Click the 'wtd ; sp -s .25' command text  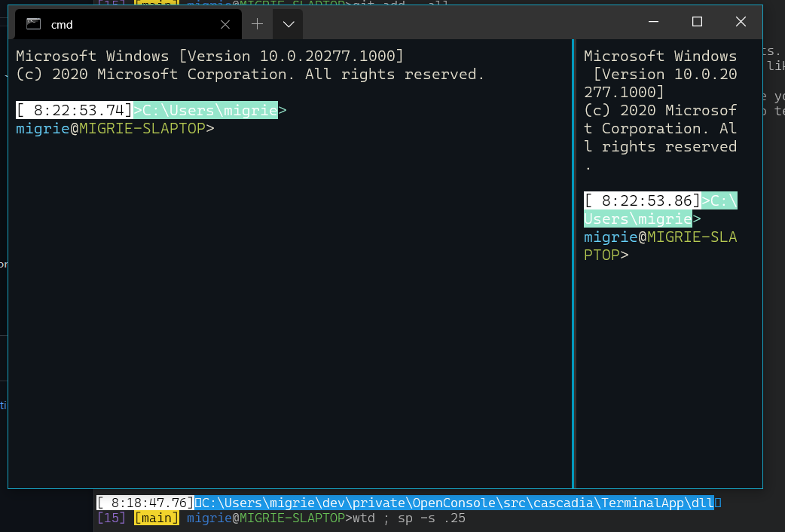(409, 518)
